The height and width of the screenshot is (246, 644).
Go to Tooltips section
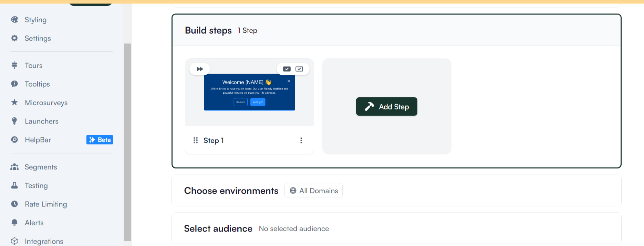pos(37,84)
